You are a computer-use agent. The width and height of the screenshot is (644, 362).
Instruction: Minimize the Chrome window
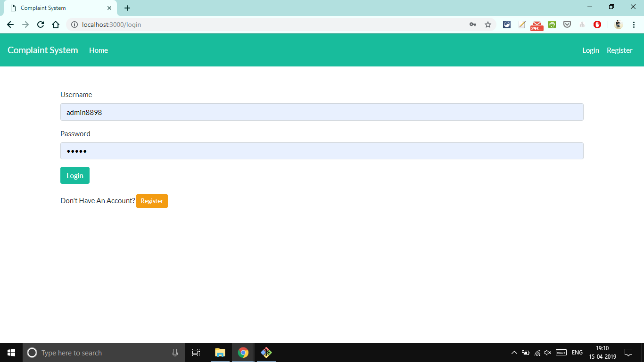click(590, 7)
